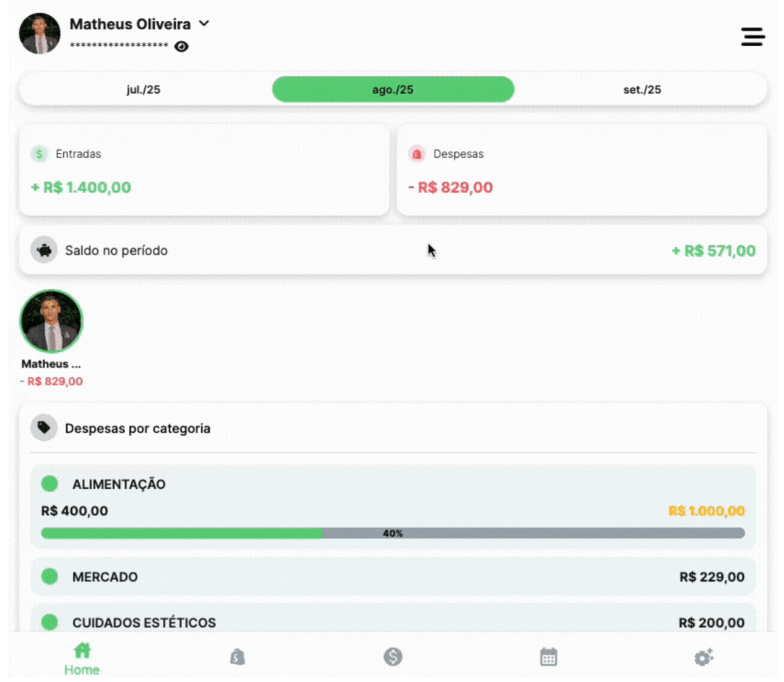The height and width of the screenshot is (682, 784).
Task: Open settings gear in bottom nav
Action: click(x=704, y=657)
